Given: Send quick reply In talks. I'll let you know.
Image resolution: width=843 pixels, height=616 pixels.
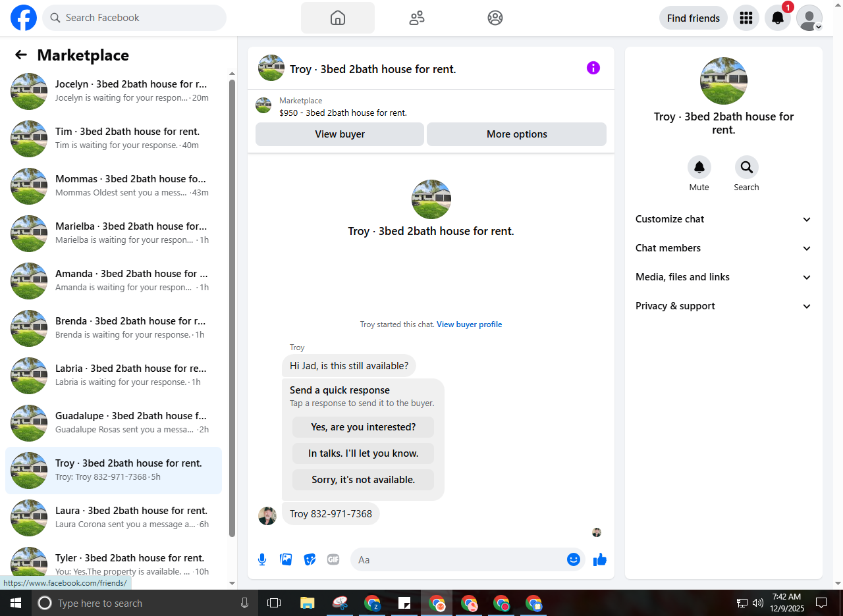Looking at the screenshot, I should pos(363,453).
